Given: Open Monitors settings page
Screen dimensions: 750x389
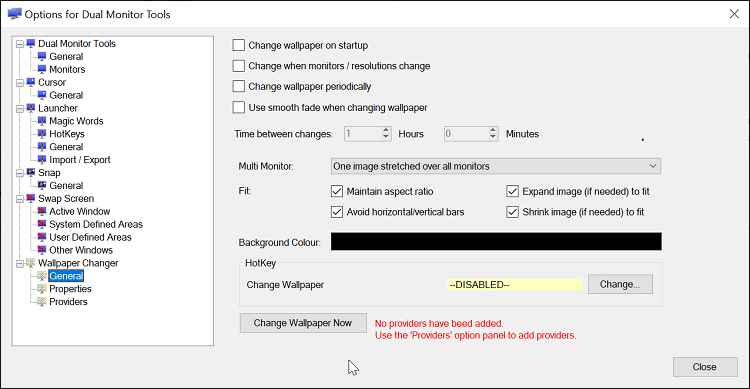Looking at the screenshot, I should 67,69.
